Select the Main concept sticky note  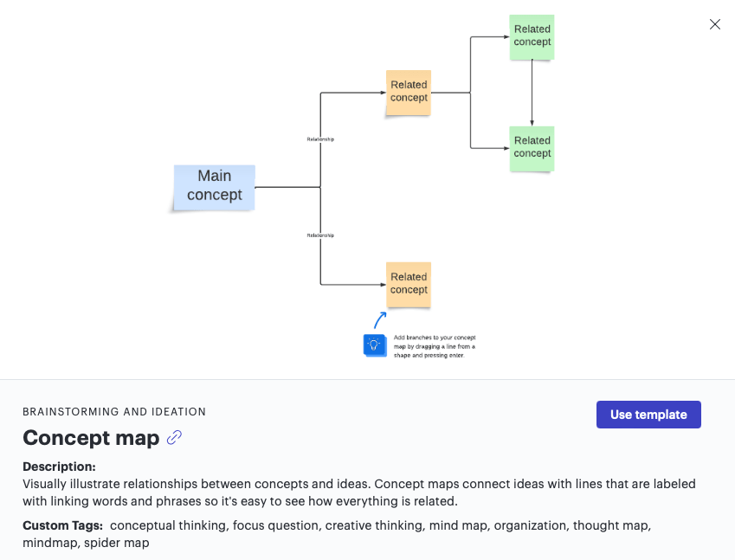[x=213, y=186]
